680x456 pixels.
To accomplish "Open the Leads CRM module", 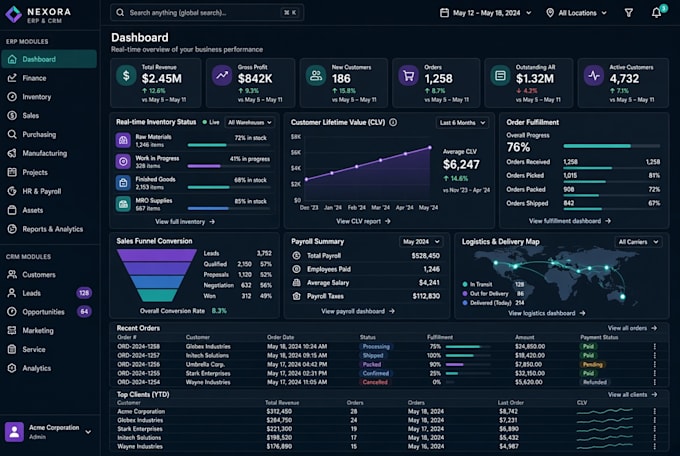I will coord(49,293).
